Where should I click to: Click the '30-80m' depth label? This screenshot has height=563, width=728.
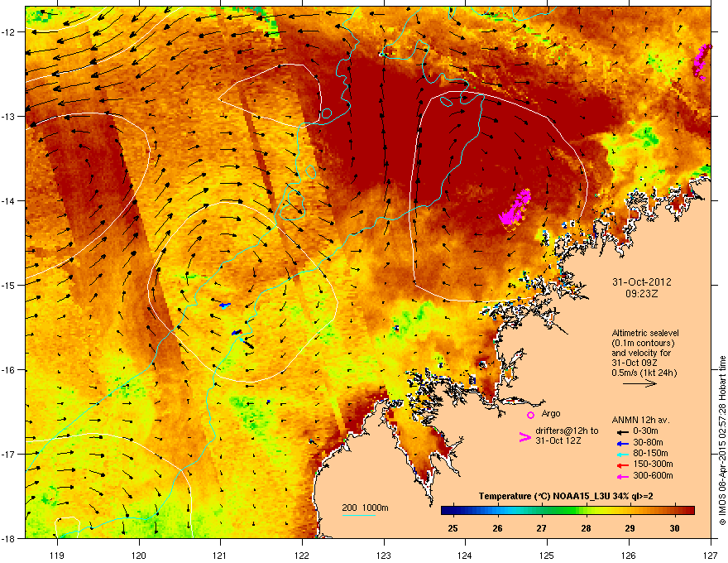648,442
